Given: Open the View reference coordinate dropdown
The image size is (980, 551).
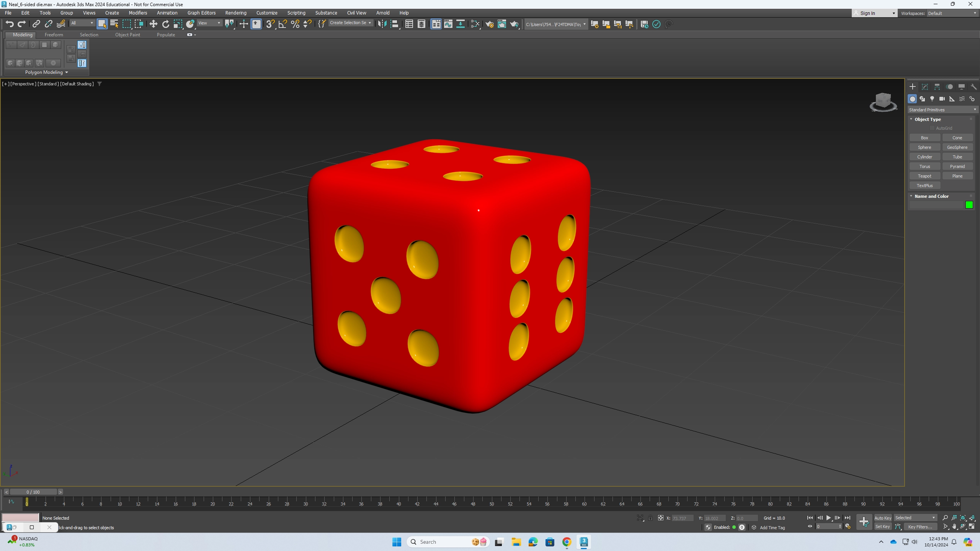Looking at the screenshot, I should tap(209, 23).
